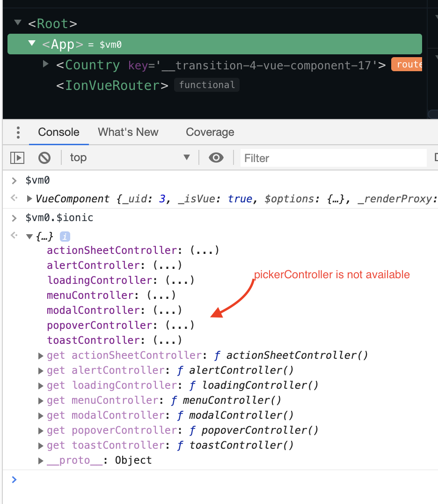Expand the get actionSheetController getter
The height and width of the screenshot is (504, 438).
click(40, 355)
